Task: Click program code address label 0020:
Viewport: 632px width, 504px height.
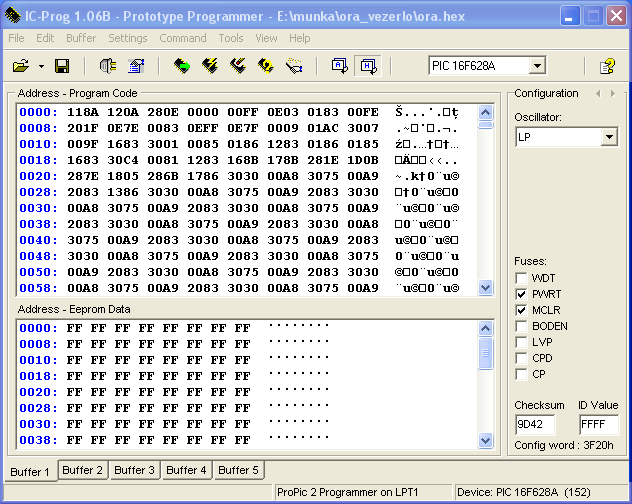Action: pos(38,176)
